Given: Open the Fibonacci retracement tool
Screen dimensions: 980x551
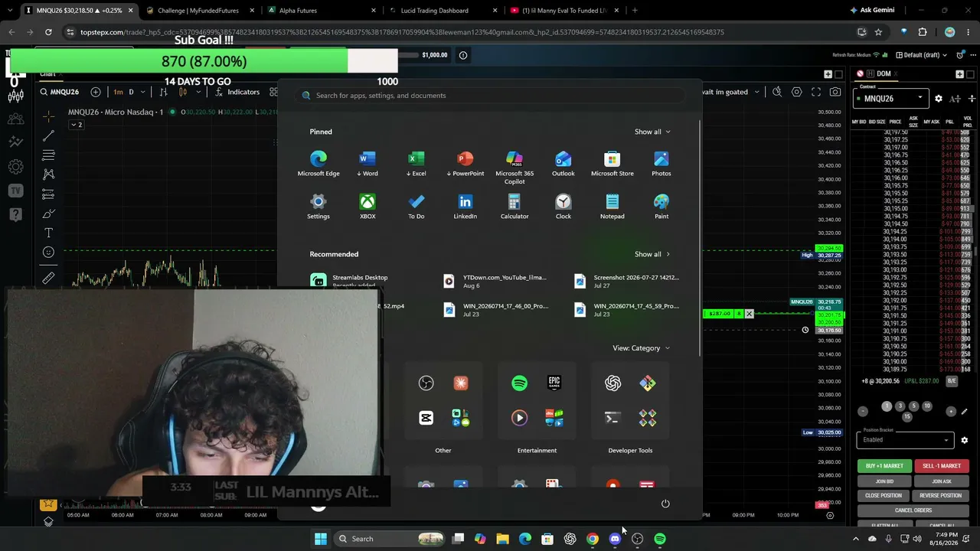Looking at the screenshot, I should tap(48, 155).
